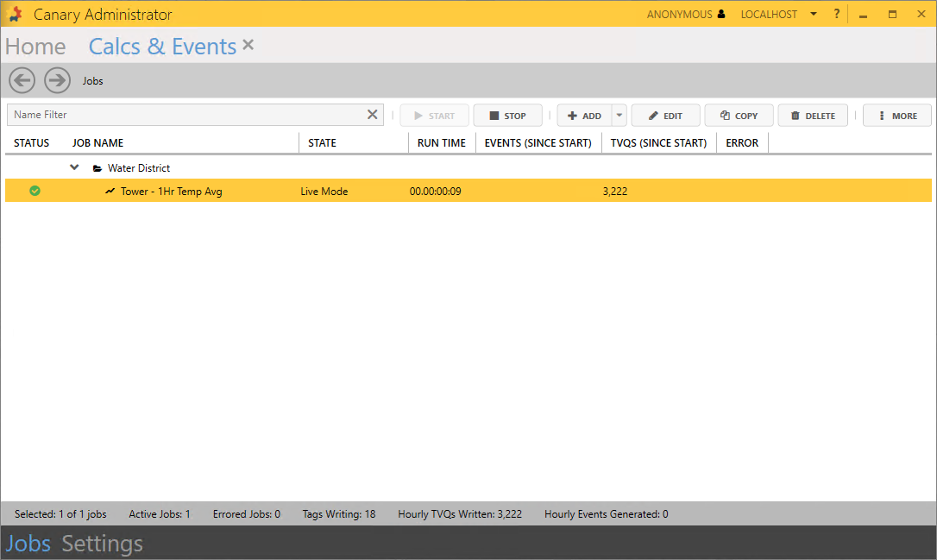Collapse the Water District group
Viewport: 937px width, 560px height.
click(x=75, y=167)
